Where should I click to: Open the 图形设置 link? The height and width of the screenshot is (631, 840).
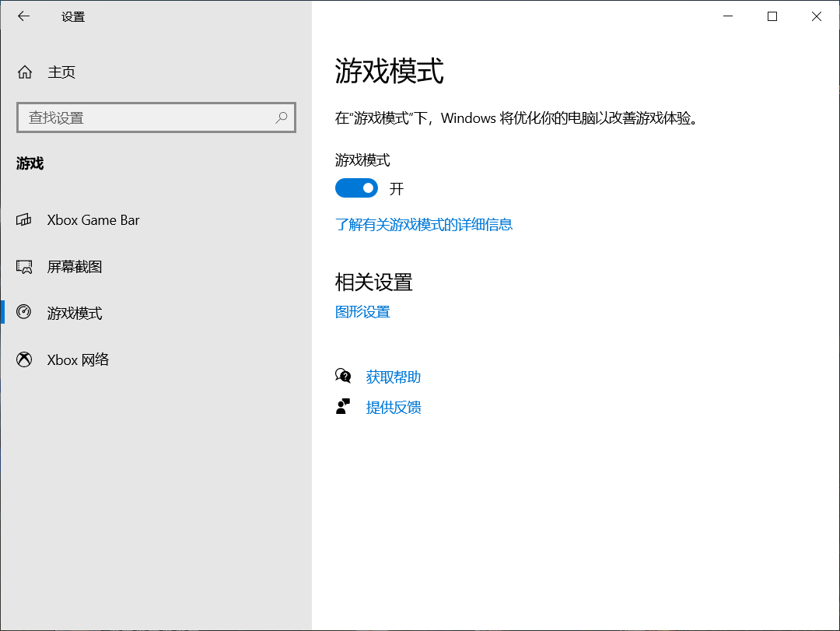pyautogui.click(x=362, y=311)
